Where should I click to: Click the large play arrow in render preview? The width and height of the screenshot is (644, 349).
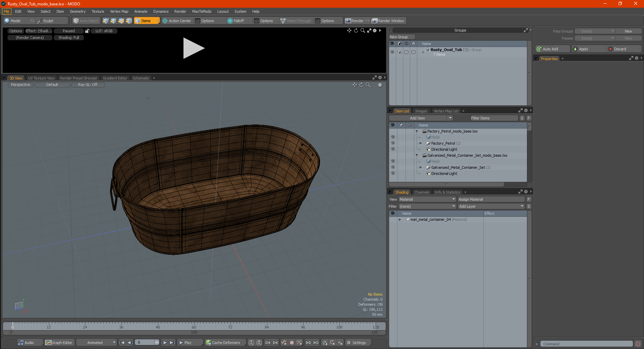(194, 48)
